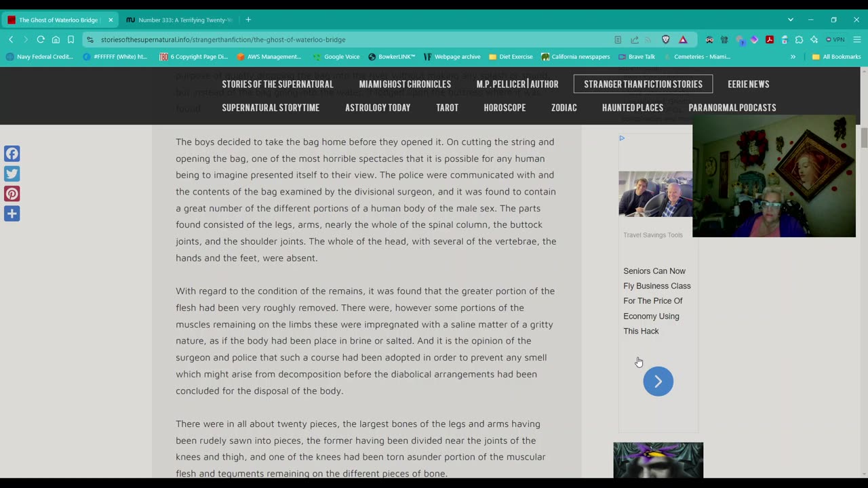Click the ad photo of two men
Viewport: 868px width, 488px height.
(x=655, y=194)
